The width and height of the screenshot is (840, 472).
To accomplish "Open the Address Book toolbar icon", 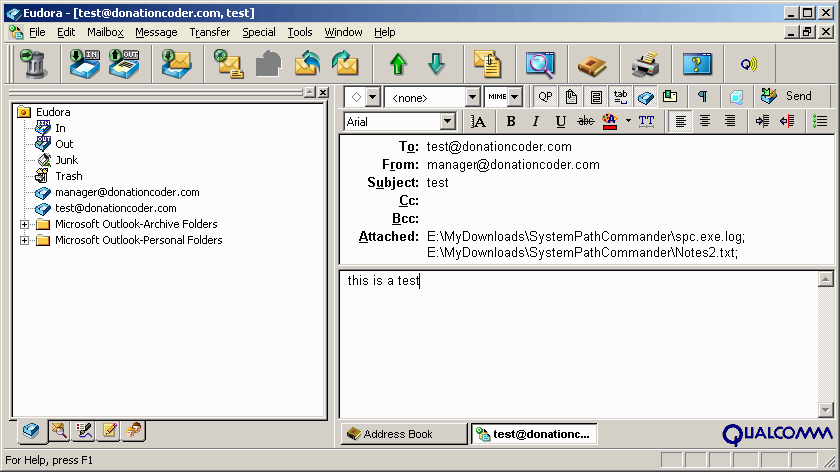I will [592, 65].
